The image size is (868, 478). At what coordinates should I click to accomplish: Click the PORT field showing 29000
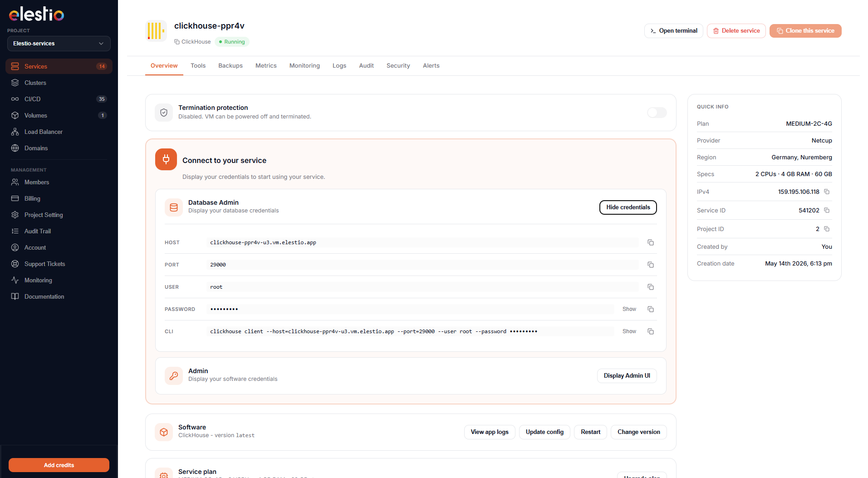point(422,265)
